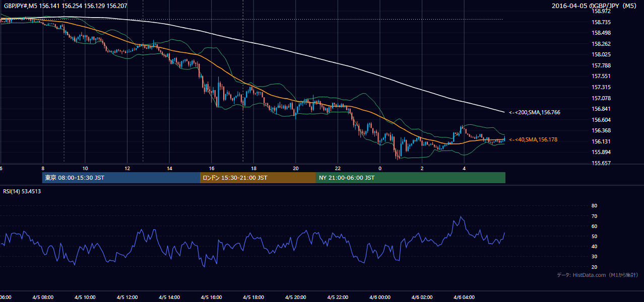Viewport: 644px width, 302px height.
Task: Click price axis label 155.657
Action: click(601, 163)
